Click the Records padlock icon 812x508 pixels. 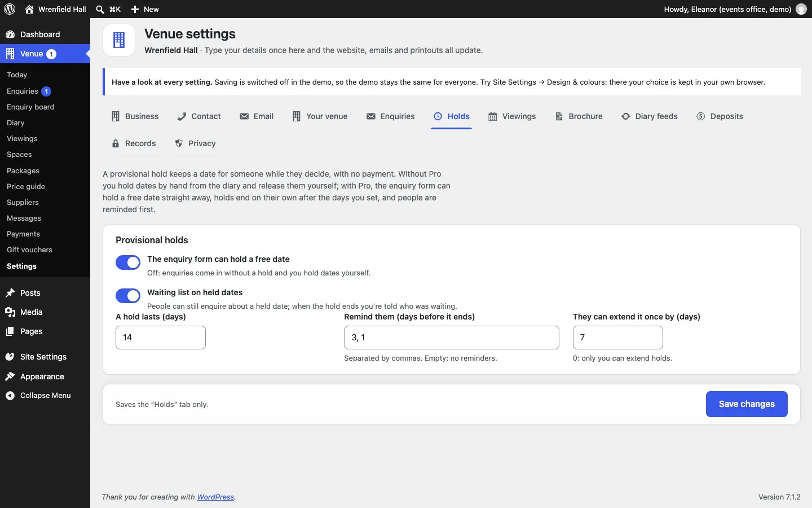[116, 143]
